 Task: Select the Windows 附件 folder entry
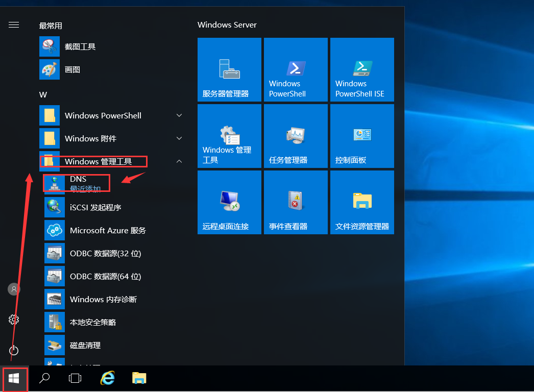[x=112, y=138]
